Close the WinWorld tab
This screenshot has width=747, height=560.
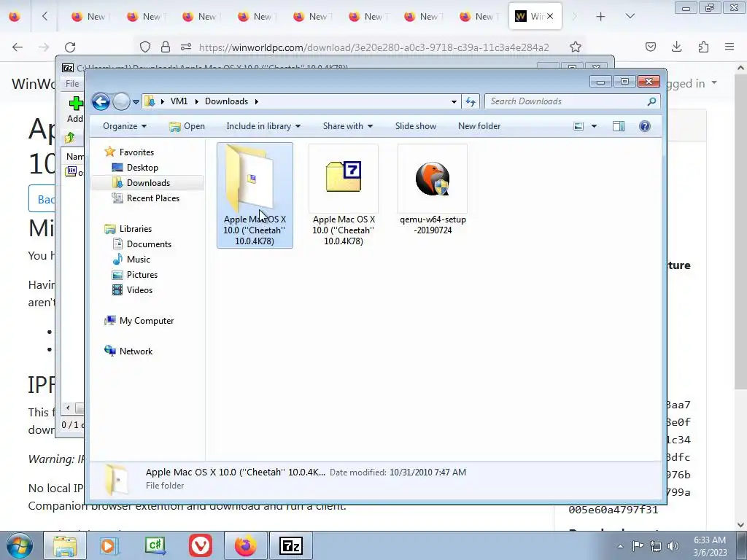click(x=550, y=17)
